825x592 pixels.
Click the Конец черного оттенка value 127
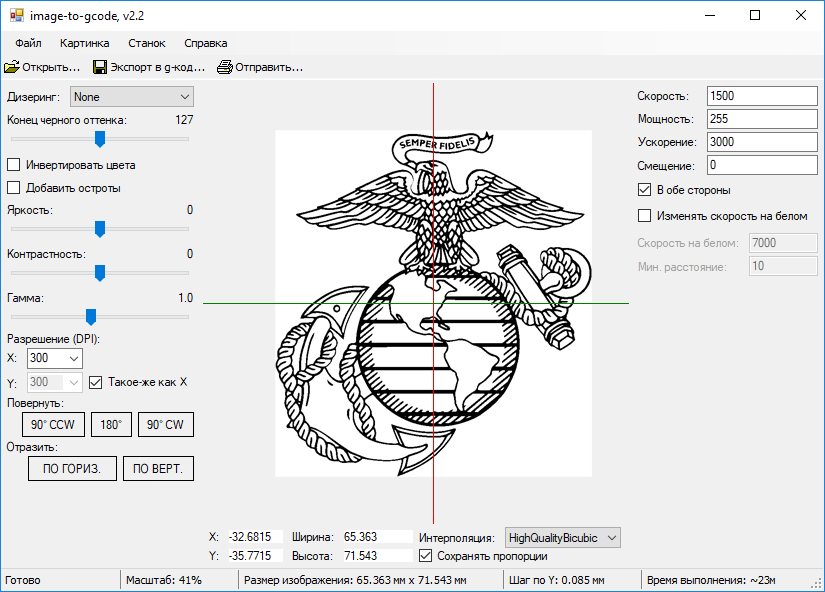(x=184, y=120)
